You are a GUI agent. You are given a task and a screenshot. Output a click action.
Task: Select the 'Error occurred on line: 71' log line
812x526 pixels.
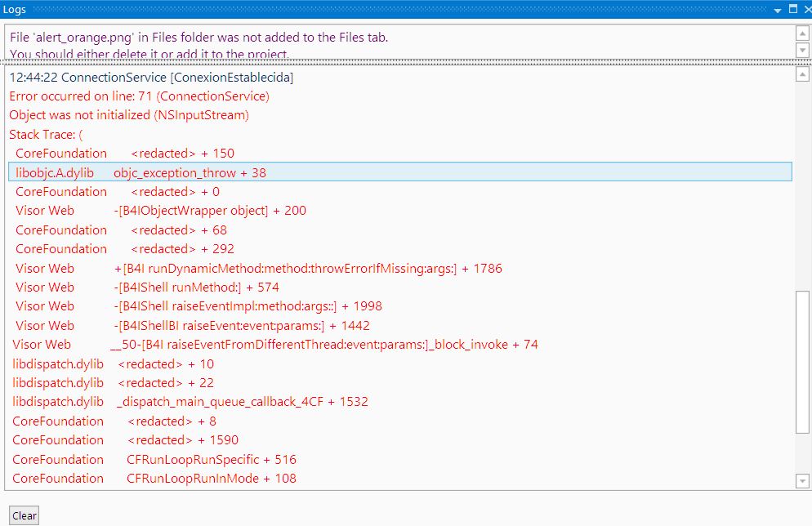pos(400,96)
